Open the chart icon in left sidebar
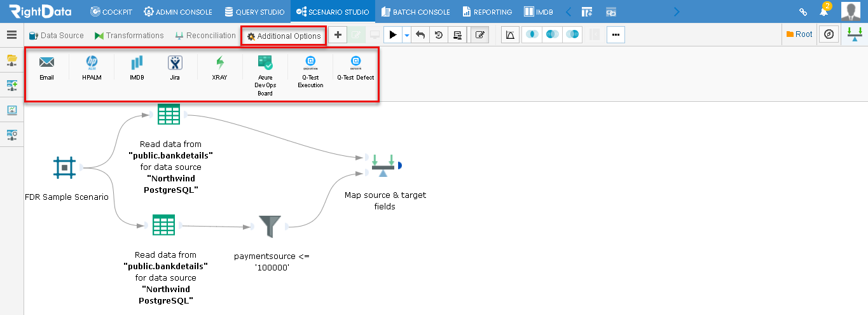This screenshot has height=315, width=868. tap(11, 109)
